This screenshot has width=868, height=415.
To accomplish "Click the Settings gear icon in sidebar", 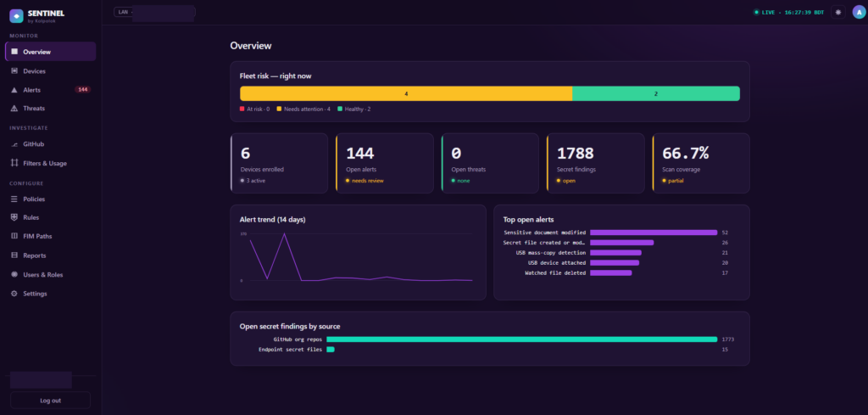I will tap(14, 294).
